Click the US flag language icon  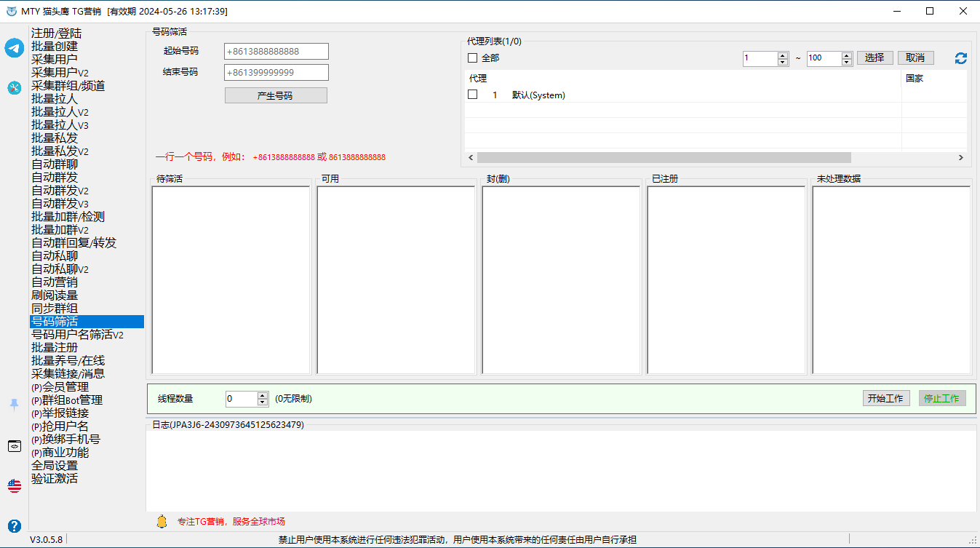tap(14, 485)
